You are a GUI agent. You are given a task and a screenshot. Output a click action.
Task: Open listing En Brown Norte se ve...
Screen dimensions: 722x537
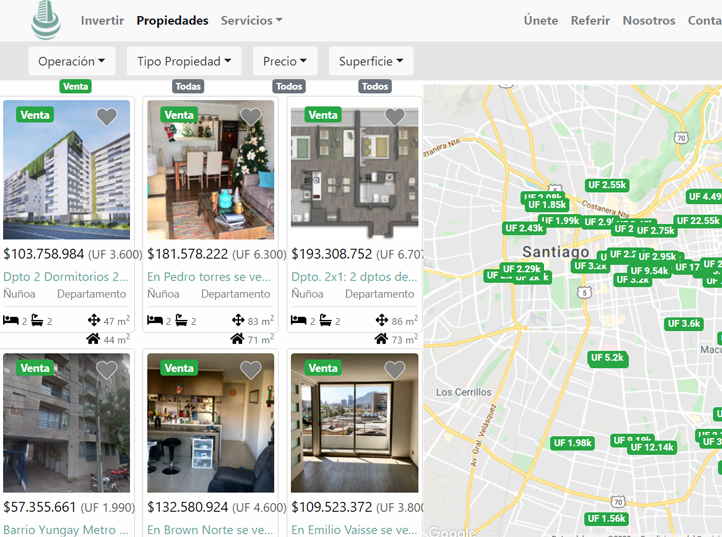(x=210, y=530)
